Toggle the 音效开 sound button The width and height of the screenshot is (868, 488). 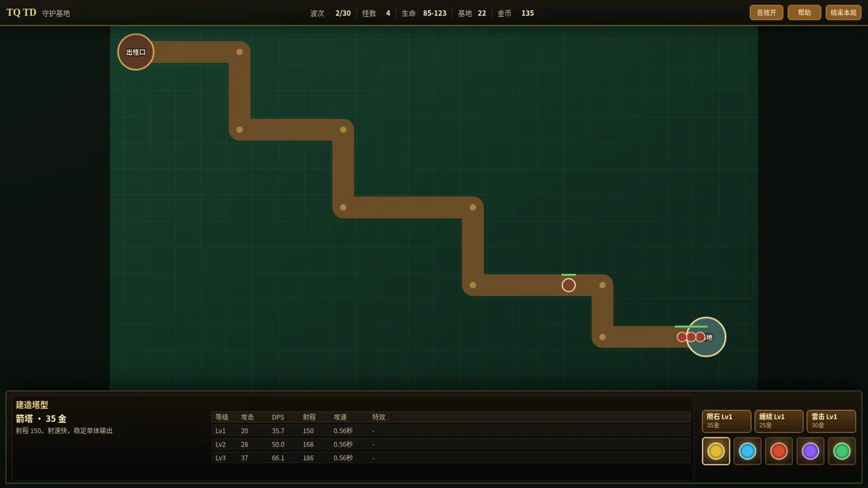click(x=766, y=13)
